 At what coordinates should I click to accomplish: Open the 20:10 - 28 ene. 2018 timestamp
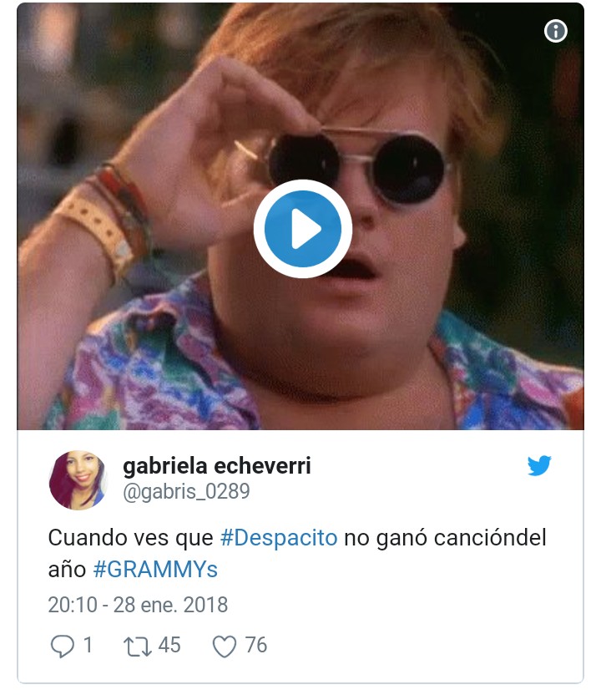click(x=138, y=605)
